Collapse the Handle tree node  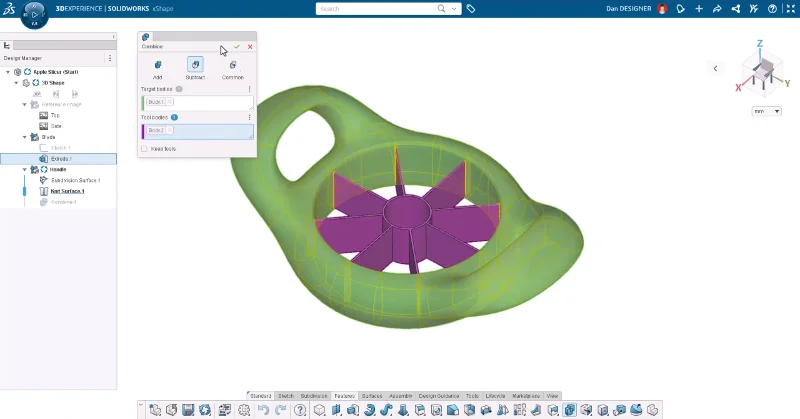(x=24, y=170)
